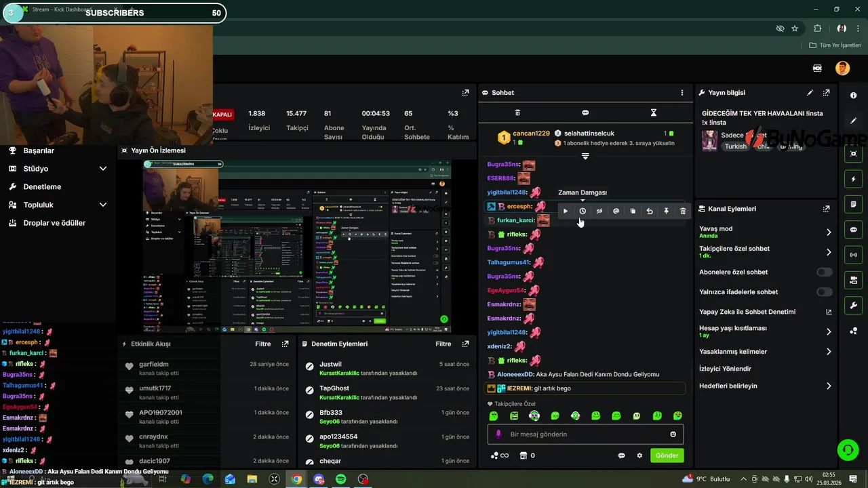
Task: Click the info icon in right sidebar
Action: click(853, 96)
